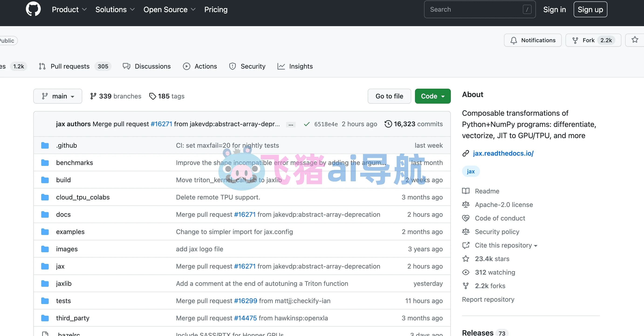Screen dimensions: 644x336
Task: Open the jax.readthedocs.io link
Action: coord(503,153)
